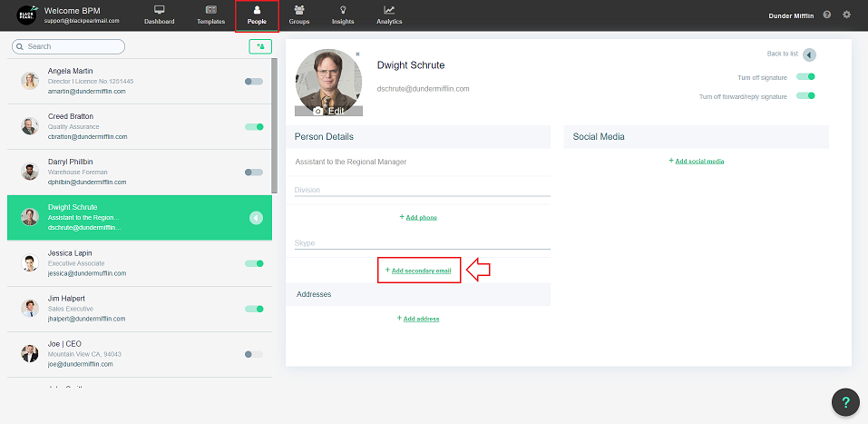Click the Add social media link
Image resolution: width=868 pixels, height=424 pixels.
click(x=698, y=161)
